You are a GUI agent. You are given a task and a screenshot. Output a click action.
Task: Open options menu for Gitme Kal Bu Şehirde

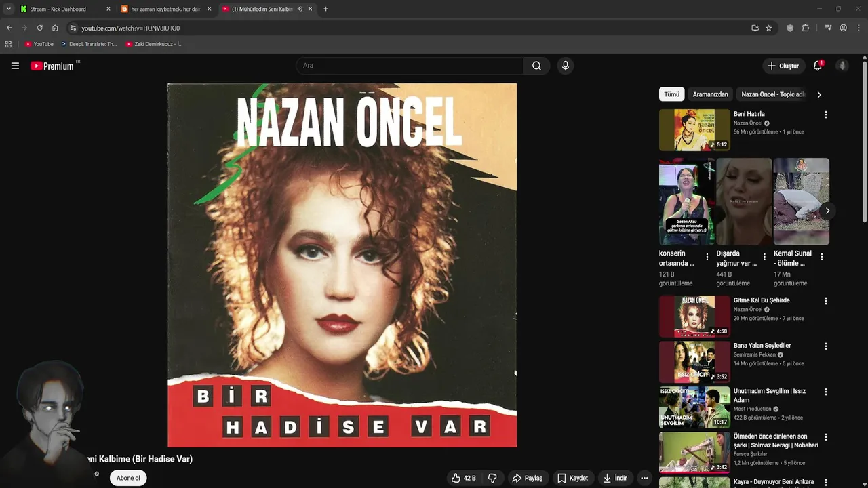(x=825, y=301)
